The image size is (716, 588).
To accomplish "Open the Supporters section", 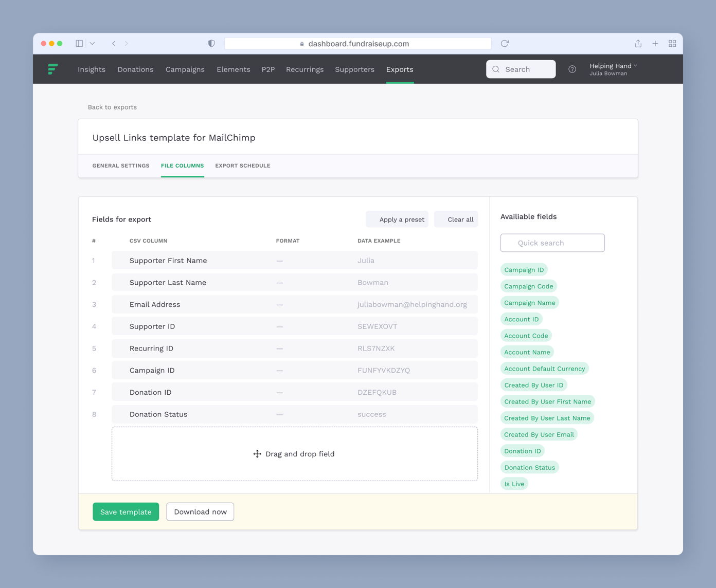I will point(355,69).
